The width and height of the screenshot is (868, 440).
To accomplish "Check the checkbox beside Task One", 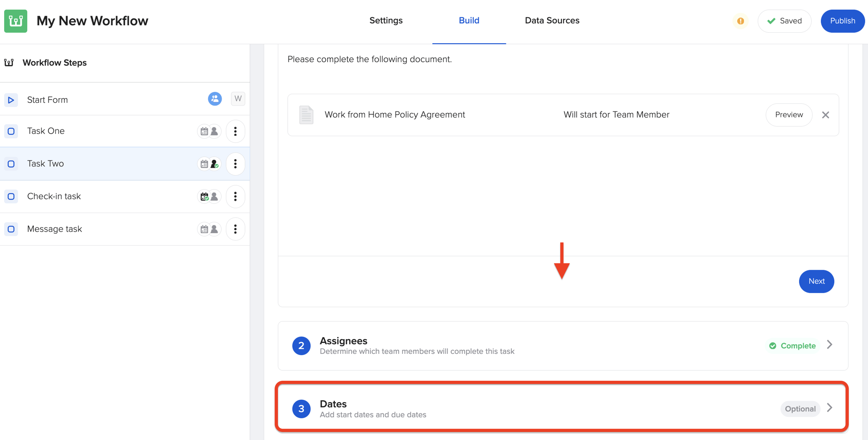I will coord(11,131).
